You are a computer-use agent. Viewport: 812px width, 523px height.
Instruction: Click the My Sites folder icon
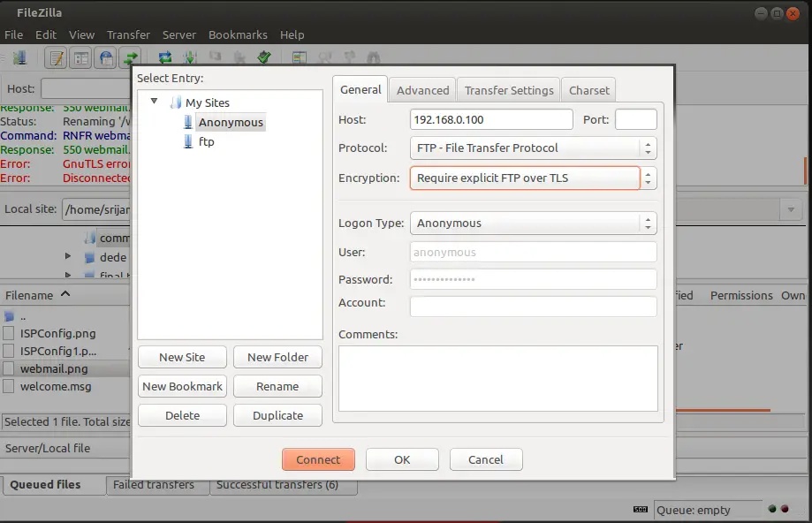pyautogui.click(x=176, y=102)
